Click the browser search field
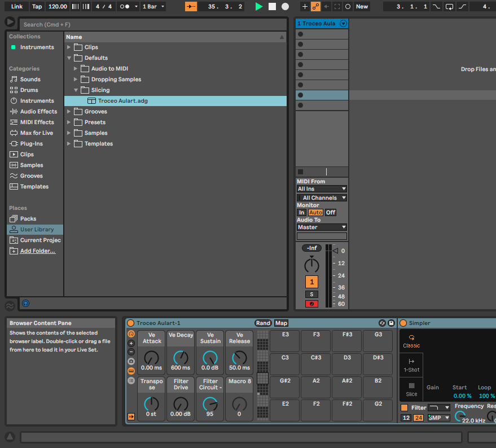The width and height of the screenshot is (496, 448). click(x=152, y=25)
